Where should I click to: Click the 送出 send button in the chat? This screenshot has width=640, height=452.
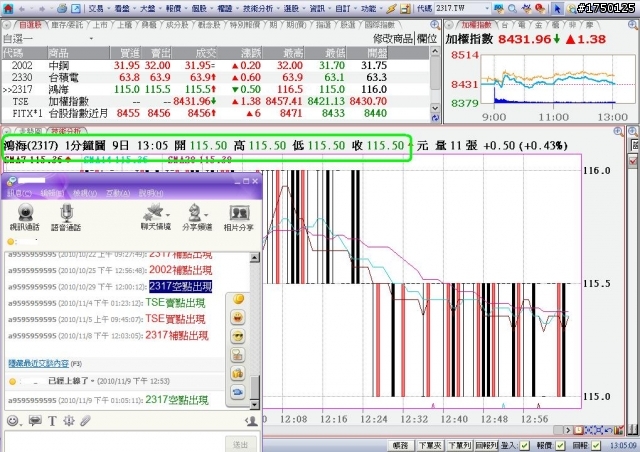pyautogui.click(x=240, y=444)
